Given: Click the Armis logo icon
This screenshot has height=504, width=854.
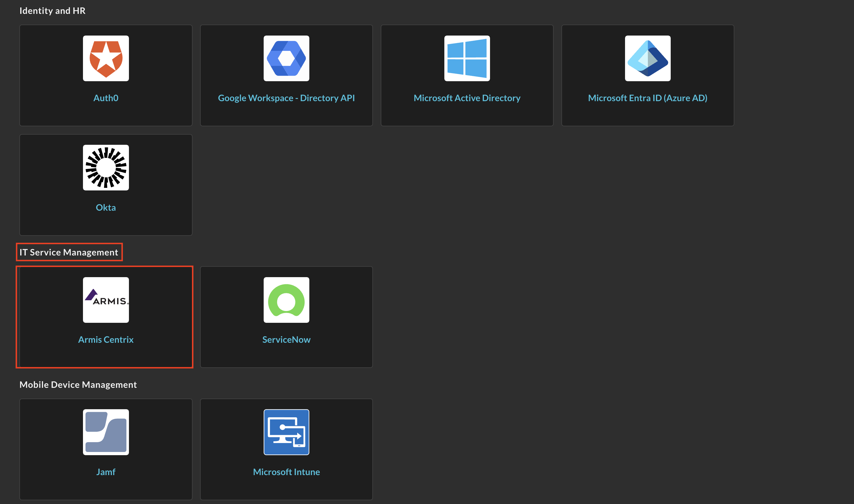Looking at the screenshot, I should coord(106,300).
